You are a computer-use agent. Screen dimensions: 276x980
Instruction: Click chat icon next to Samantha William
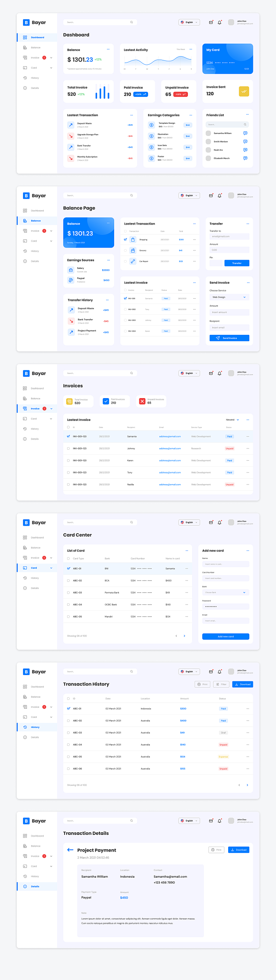point(245,133)
